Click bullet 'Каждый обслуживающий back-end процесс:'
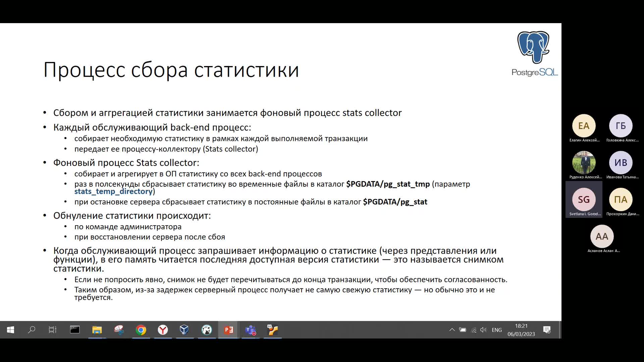This screenshot has width=644, height=362. (x=152, y=127)
